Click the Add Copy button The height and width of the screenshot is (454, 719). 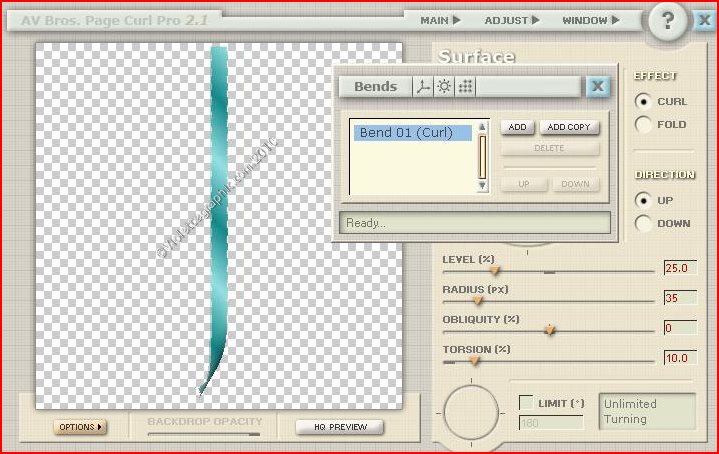pos(569,128)
